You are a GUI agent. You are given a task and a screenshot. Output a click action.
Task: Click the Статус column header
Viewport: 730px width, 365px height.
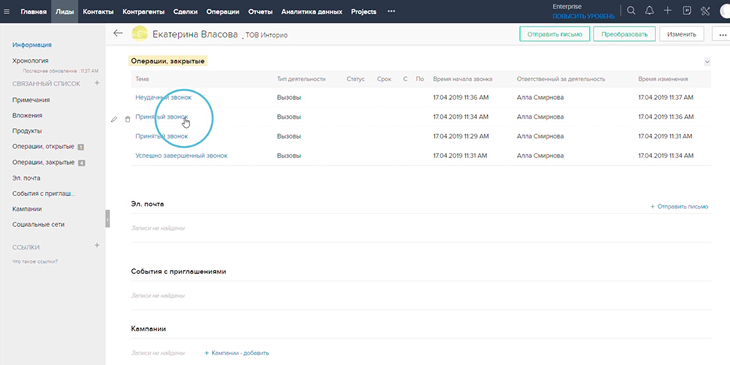coord(356,79)
